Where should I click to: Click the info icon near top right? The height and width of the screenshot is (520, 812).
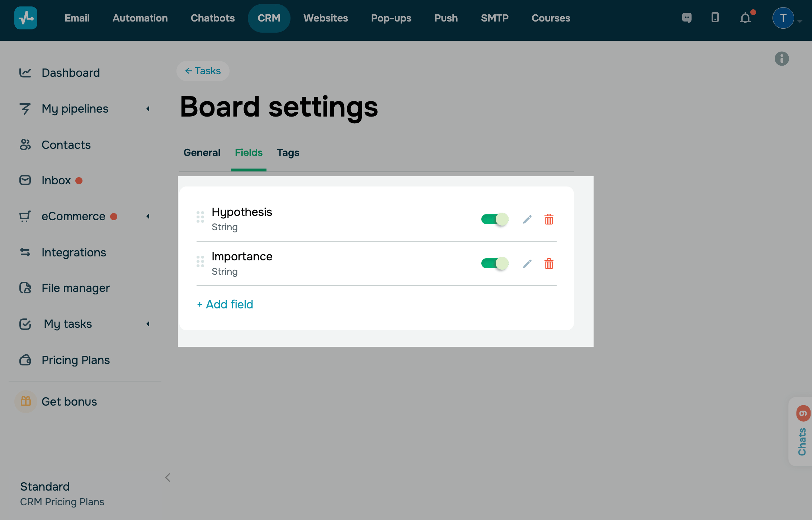coord(782,59)
